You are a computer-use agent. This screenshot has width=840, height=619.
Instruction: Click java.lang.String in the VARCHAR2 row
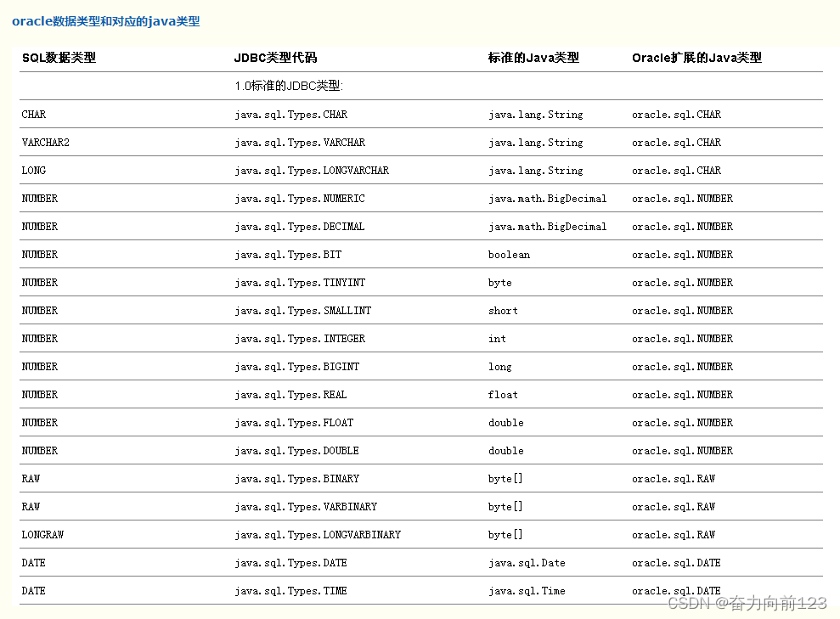click(x=536, y=143)
